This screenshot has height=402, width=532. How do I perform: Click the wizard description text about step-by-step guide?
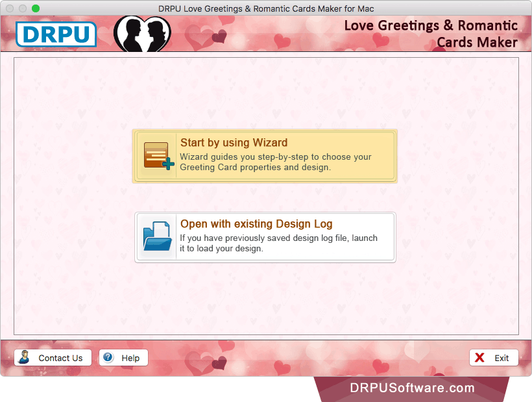(276, 162)
